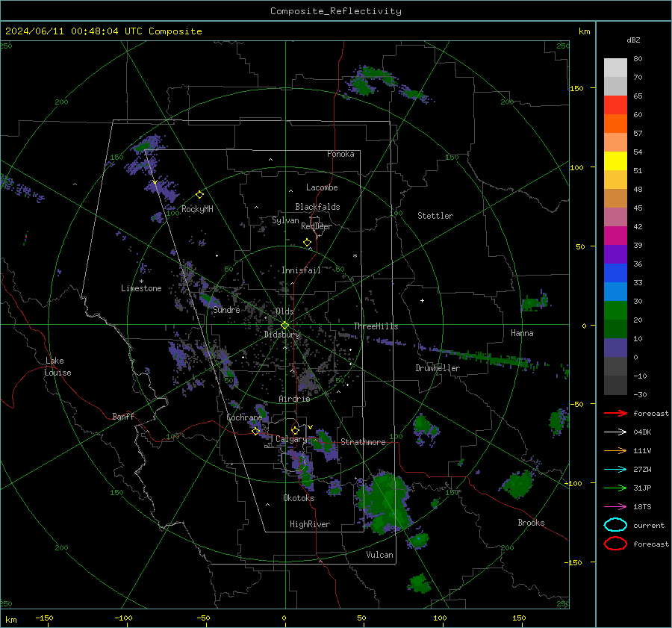Click the Composite_Reflectivity title

click(336, 11)
